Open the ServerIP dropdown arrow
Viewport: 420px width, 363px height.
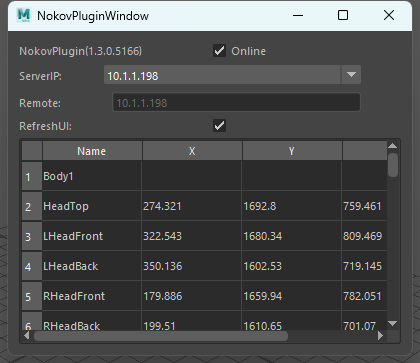pos(351,75)
